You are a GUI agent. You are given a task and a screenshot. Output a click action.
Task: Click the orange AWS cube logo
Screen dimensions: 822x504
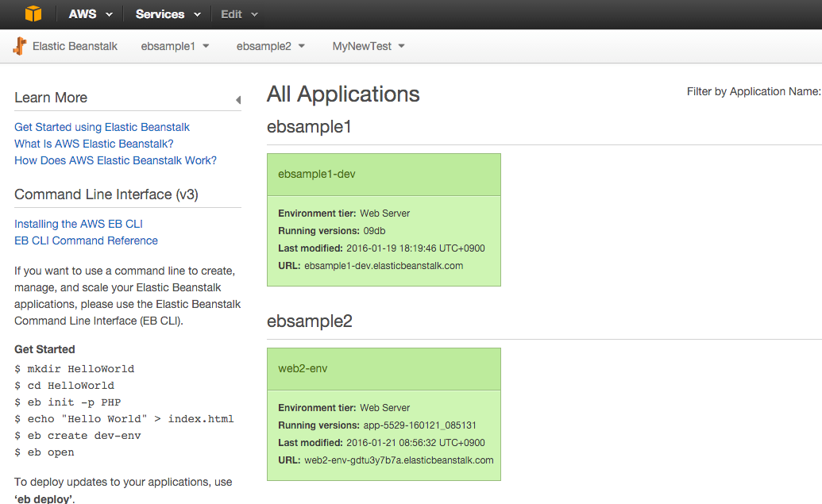pos(33,14)
